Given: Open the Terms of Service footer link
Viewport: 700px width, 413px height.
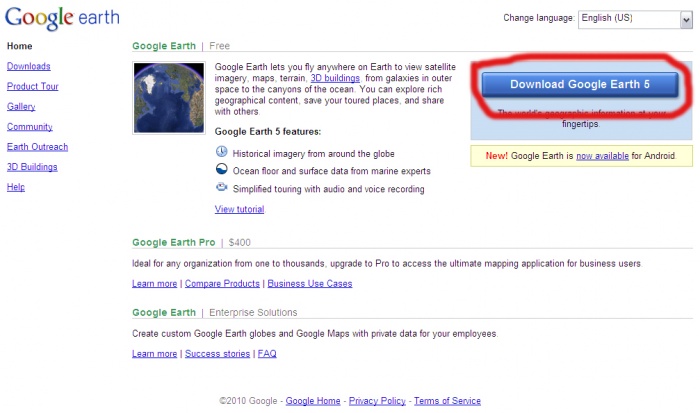Looking at the screenshot, I should [x=447, y=401].
